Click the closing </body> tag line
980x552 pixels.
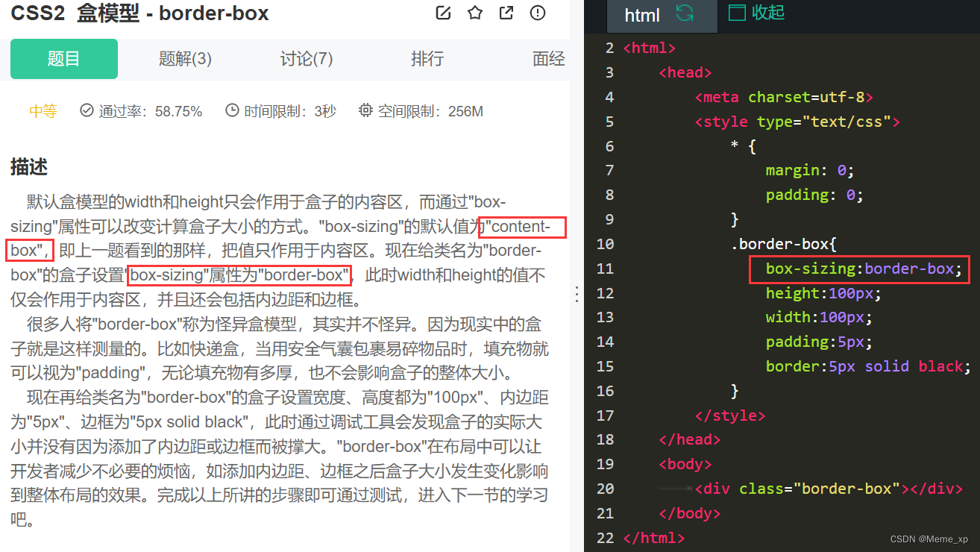[690, 513]
